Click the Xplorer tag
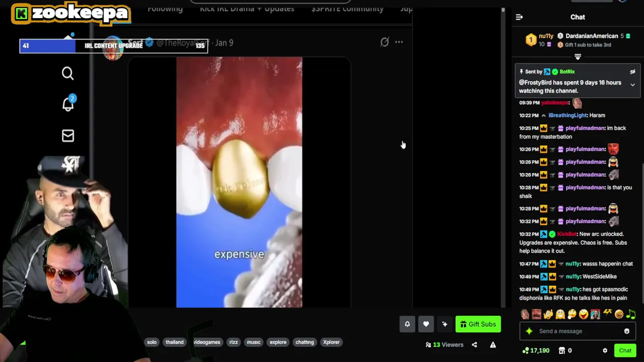Screen dimensions: 644x362 (331, 342)
